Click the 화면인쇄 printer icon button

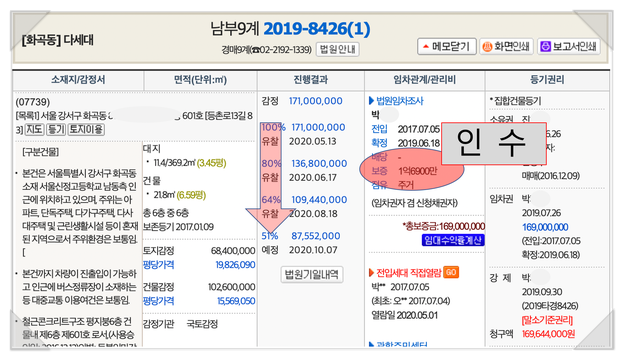506,47
